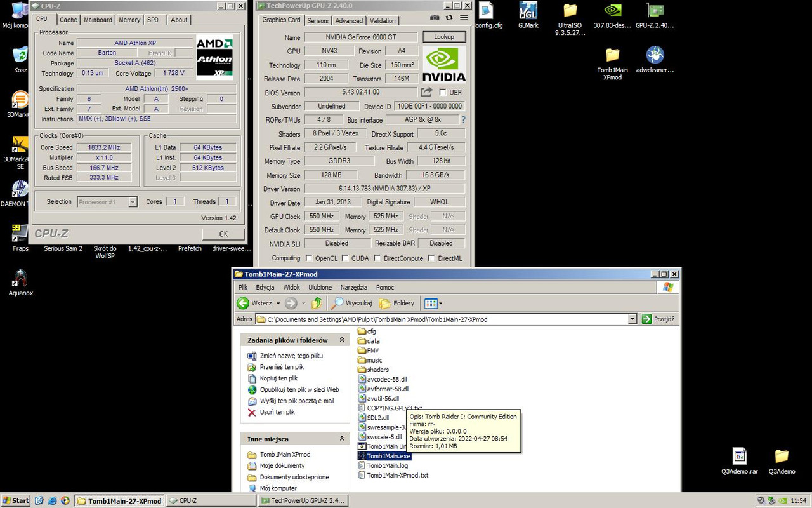Switch to the Validation tab in GPU-Z

point(383,21)
